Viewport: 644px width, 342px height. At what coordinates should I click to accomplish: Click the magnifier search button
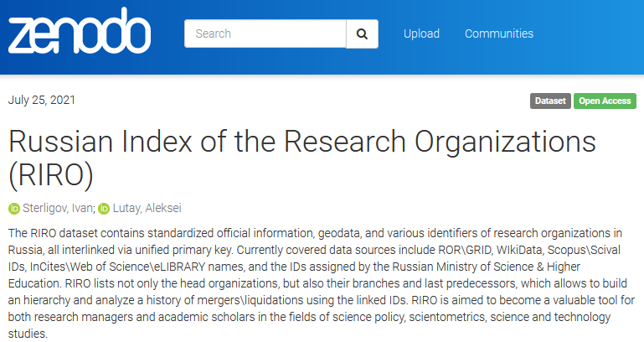coord(362,34)
